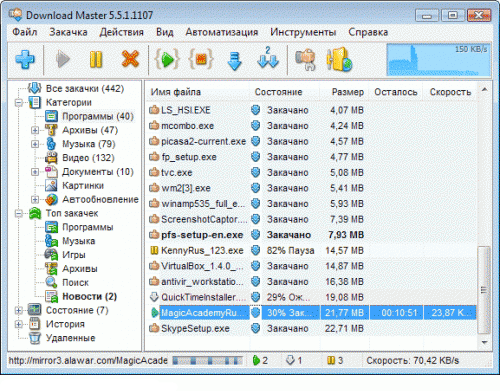Select the Программы (40) category

click(x=98, y=116)
